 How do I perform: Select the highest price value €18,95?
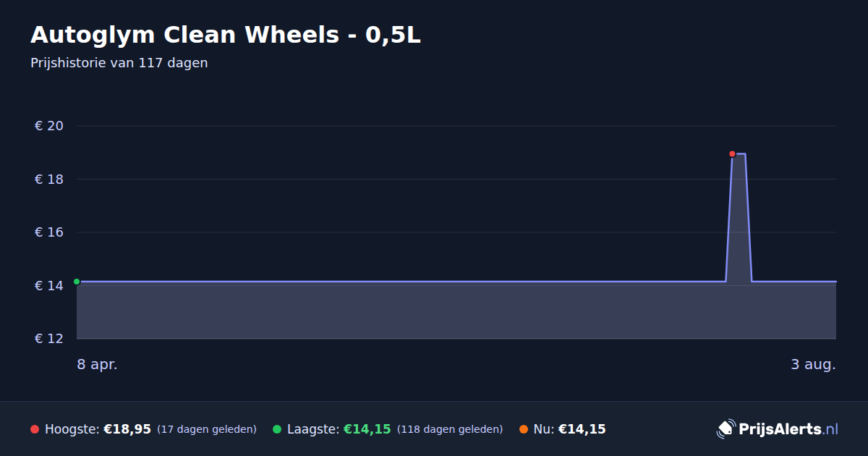pyautogui.click(x=127, y=429)
